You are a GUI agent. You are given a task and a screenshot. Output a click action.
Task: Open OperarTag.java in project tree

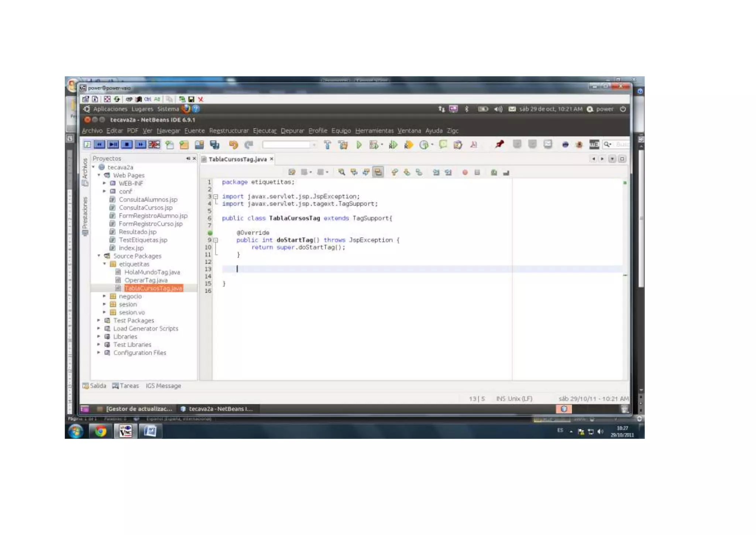pyautogui.click(x=145, y=280)
